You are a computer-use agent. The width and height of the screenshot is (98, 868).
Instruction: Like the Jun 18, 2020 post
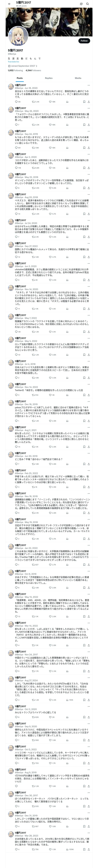[x=51, y=101]
